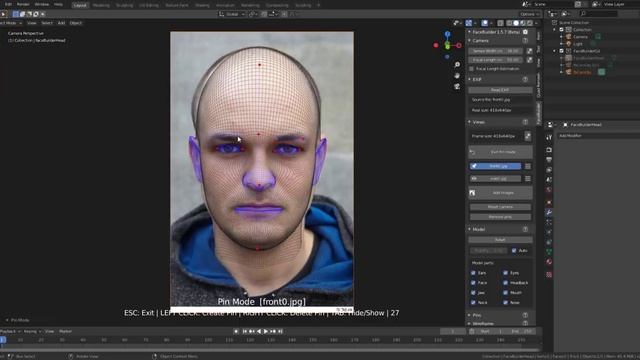This screenshot has width=640, height=360.
Task: Open the Help menu
Action: coord(58,4)
